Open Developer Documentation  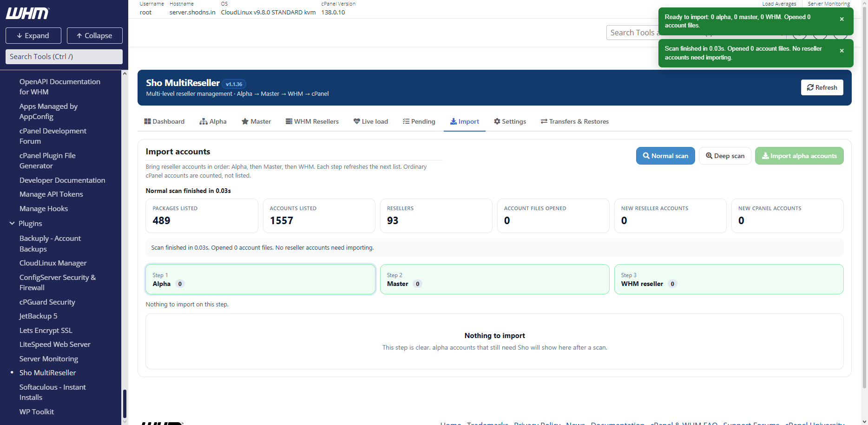point(62,180)
